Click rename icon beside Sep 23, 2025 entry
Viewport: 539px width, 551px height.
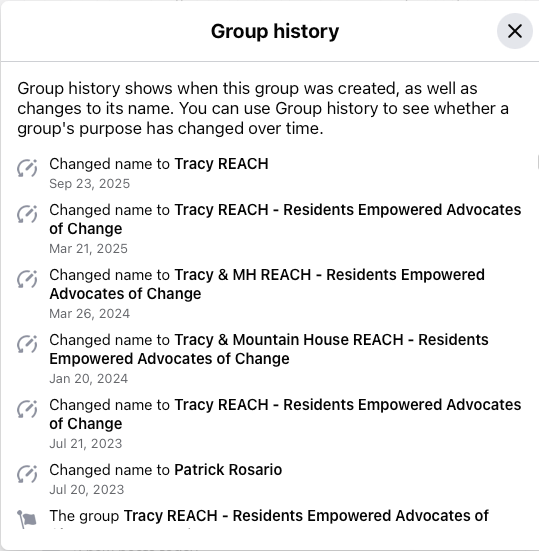pos(27,168)
